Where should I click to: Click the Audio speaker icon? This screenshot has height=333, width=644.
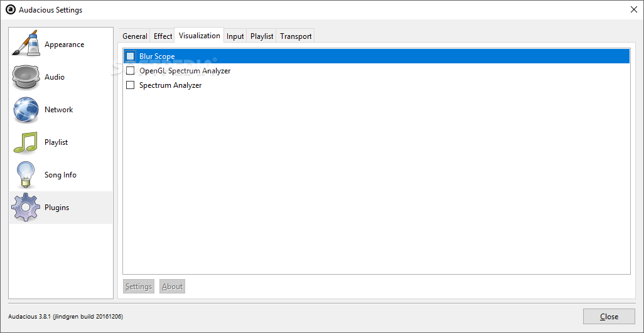pos(26,77)
